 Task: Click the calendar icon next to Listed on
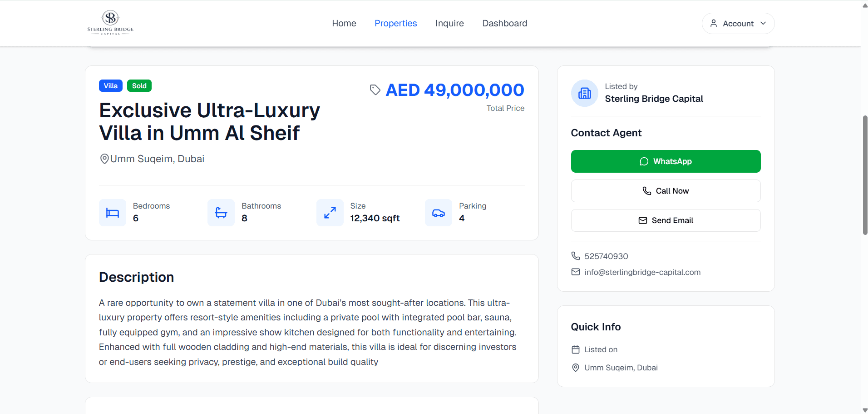pyautogui.click(x=575, y=349)
